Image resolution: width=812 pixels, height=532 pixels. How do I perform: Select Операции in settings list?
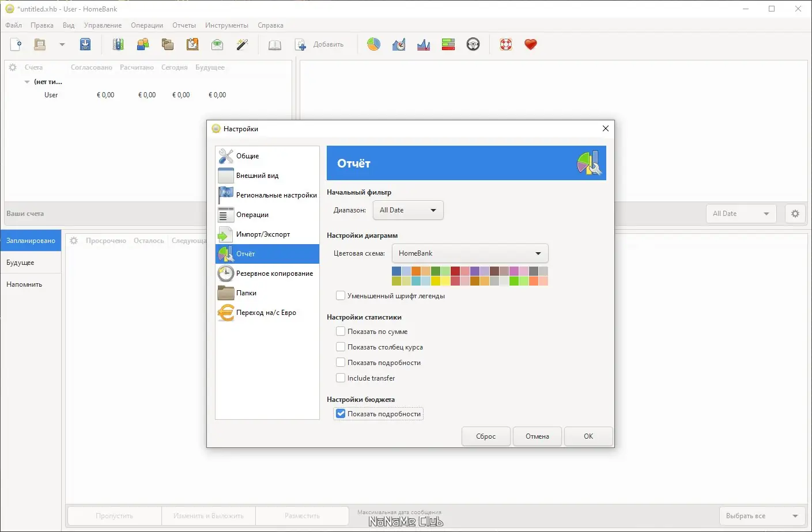point(267,215)
